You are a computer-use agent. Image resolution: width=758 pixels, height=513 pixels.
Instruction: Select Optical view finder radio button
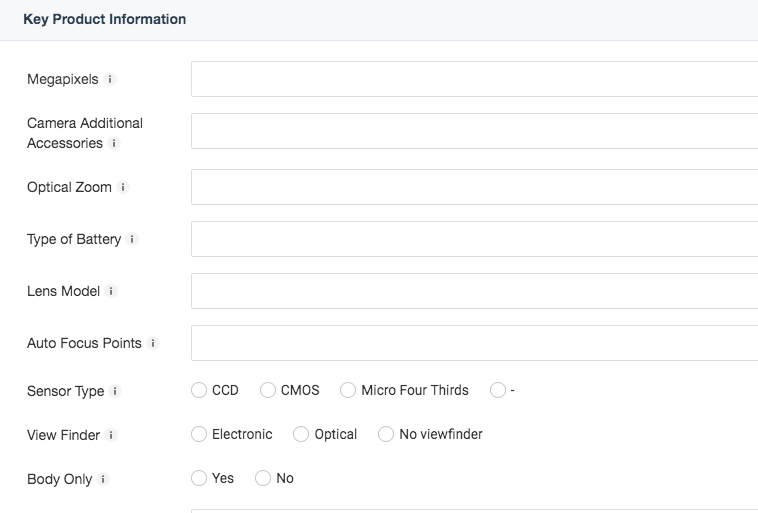coord(301,435)
